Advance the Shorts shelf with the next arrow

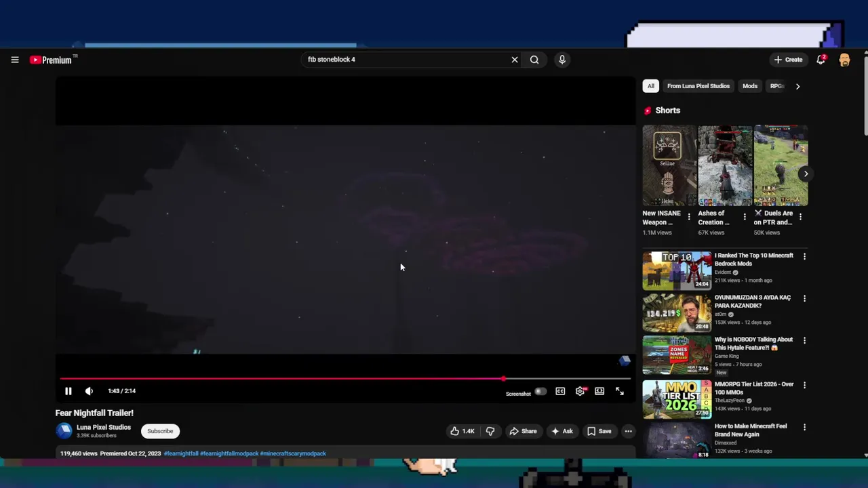[x=806, y=174]
